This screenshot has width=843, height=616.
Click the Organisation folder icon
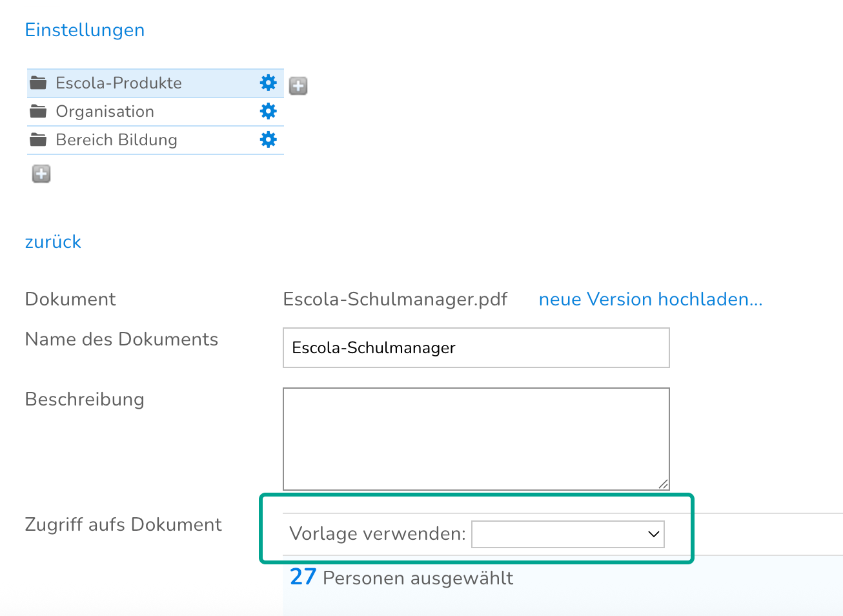pos(38,111)
